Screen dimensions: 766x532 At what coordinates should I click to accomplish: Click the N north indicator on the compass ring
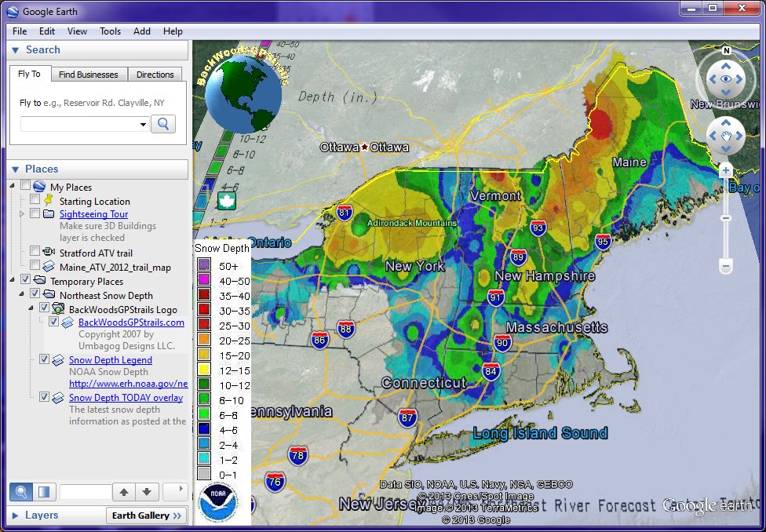coord(727,51)
